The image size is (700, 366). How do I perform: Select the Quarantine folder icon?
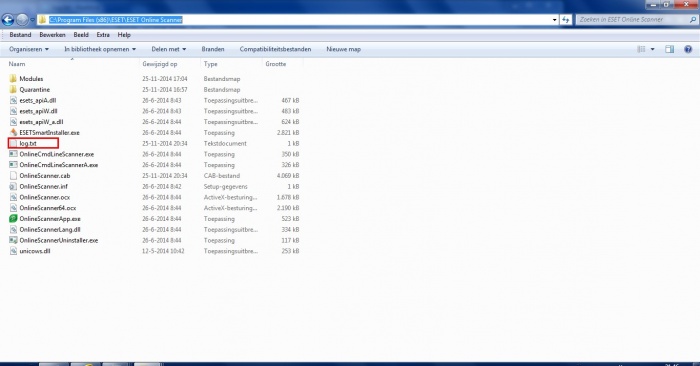coord(13,89)
